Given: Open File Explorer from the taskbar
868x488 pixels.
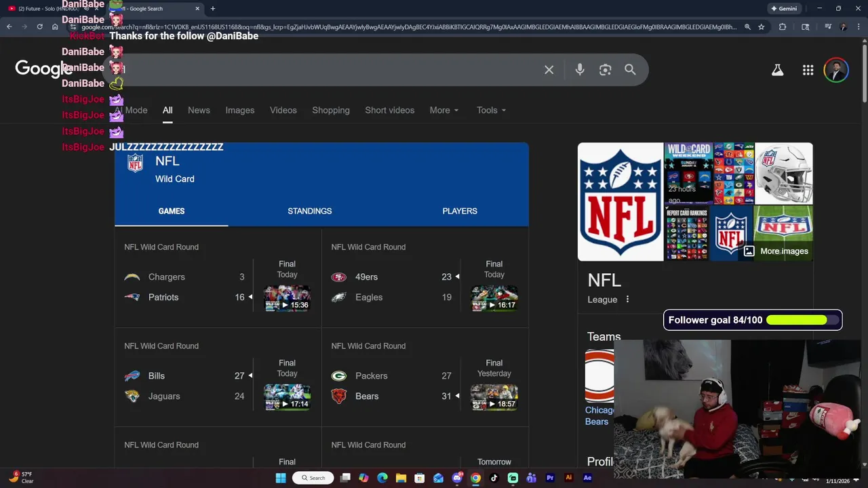Looking at the screenshot, I should pos(401,478).
